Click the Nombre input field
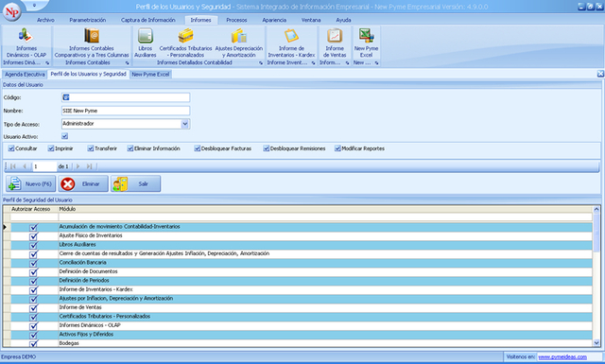Viewport: 605px width, 364px height. (126, 111)
